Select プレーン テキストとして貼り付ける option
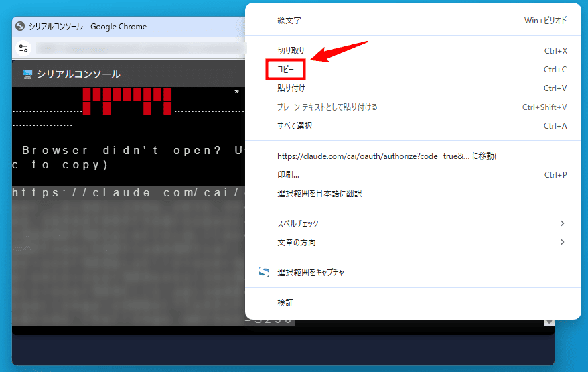Viewport: 588px width, 372px height. (413, 107)
